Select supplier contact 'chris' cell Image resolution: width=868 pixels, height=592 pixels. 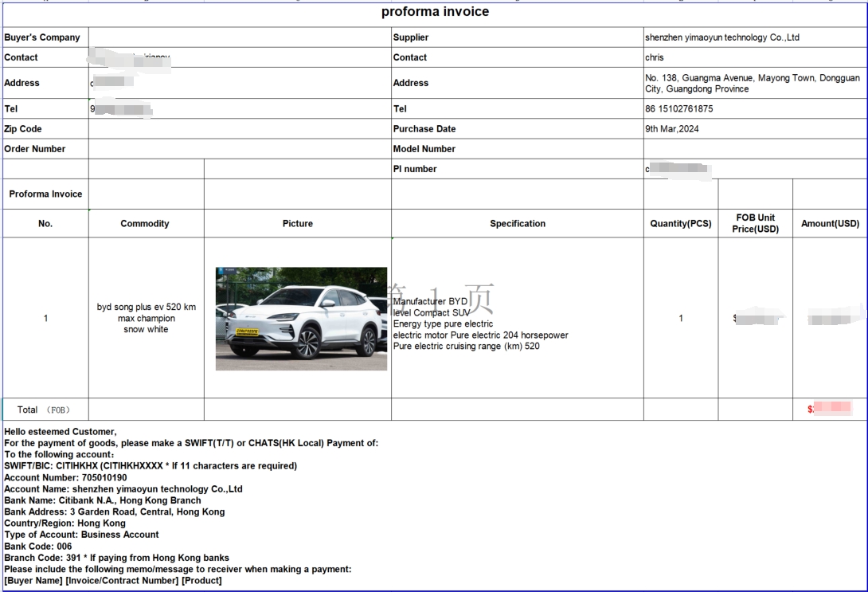pos(755,57)
